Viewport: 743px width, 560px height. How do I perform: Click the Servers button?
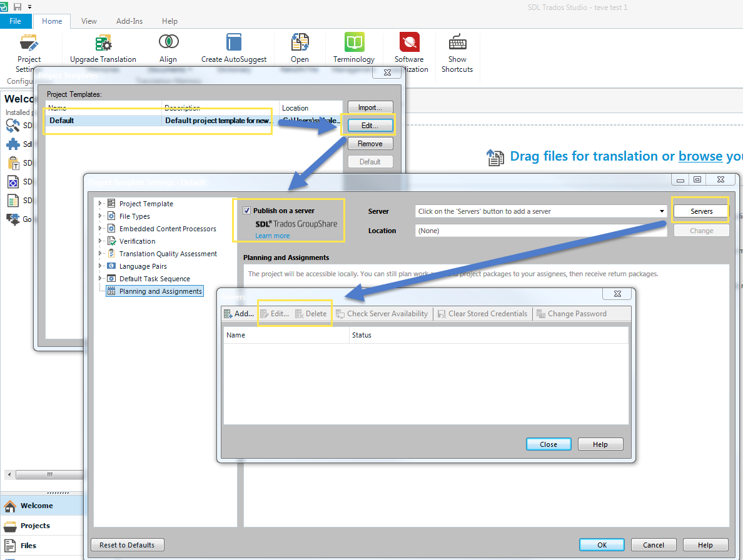701,211
